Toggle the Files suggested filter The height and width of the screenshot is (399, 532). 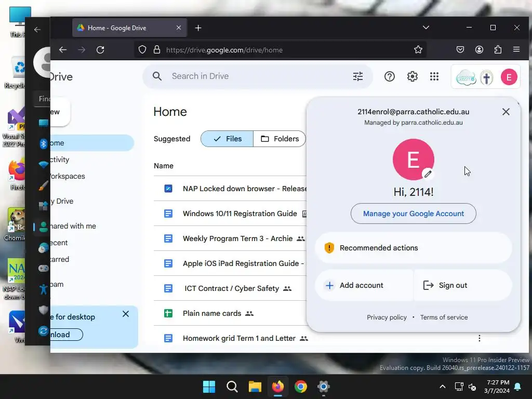pyautogui.click(x=227, y=139)
